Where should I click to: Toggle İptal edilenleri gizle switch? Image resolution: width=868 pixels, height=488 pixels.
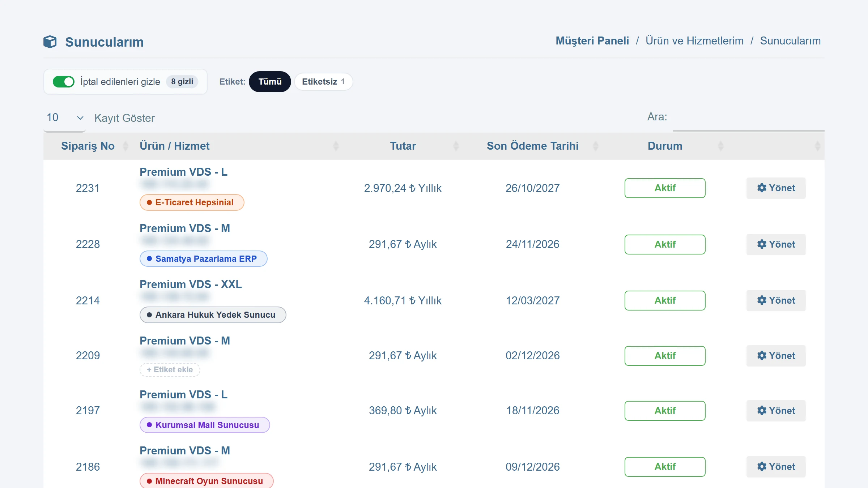(x=63, y=82)
